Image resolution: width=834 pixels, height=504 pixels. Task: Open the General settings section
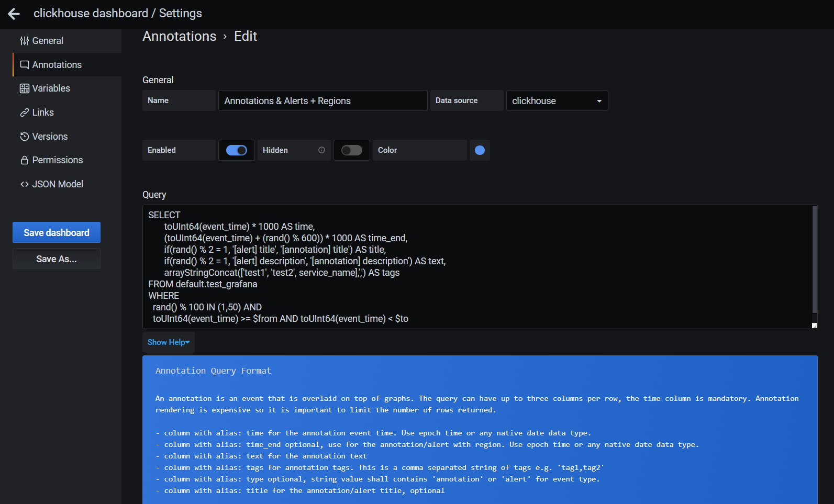(67, 41)
